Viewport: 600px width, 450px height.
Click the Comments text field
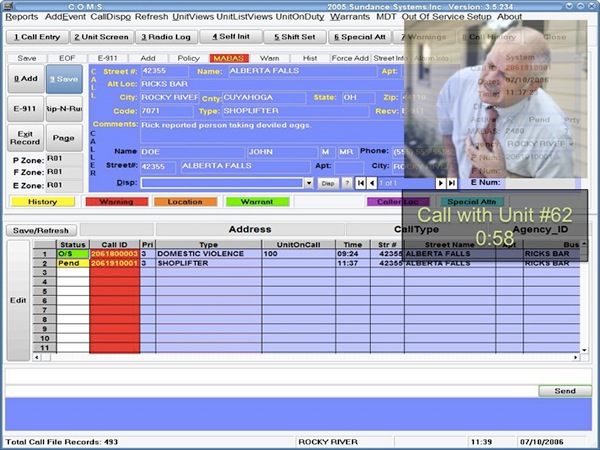272,131
